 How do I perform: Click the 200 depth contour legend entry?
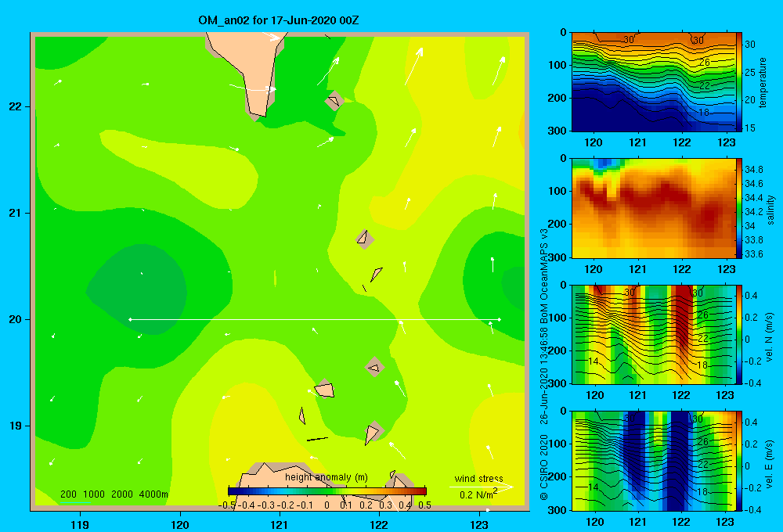pos(68,494)
